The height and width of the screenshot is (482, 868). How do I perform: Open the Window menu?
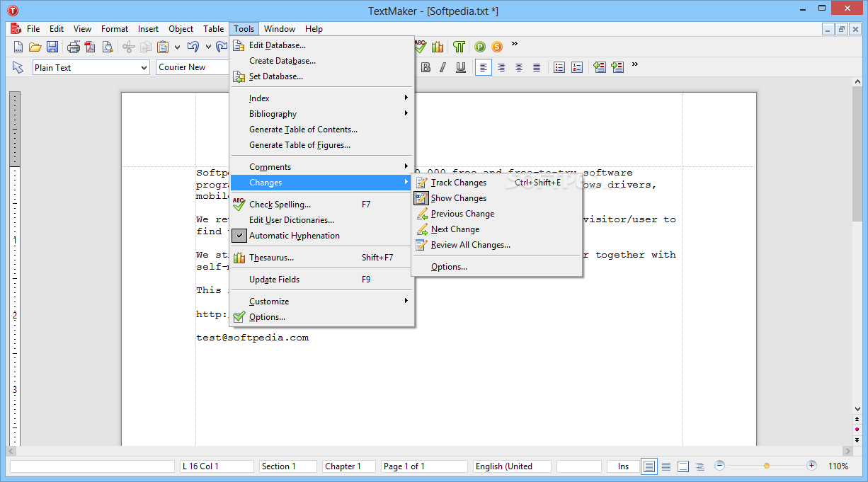(280, 29)
